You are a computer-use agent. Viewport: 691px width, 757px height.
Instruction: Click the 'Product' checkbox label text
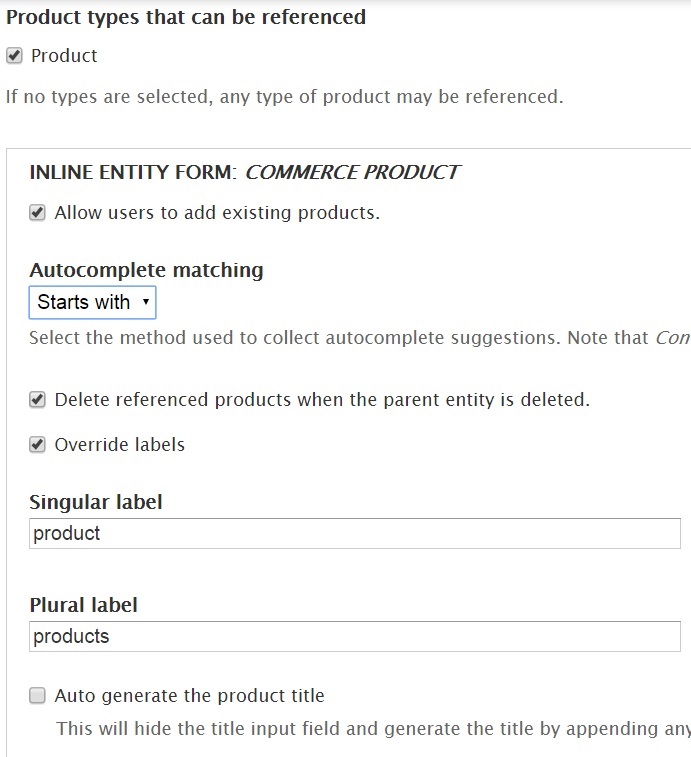click(64, 56)
